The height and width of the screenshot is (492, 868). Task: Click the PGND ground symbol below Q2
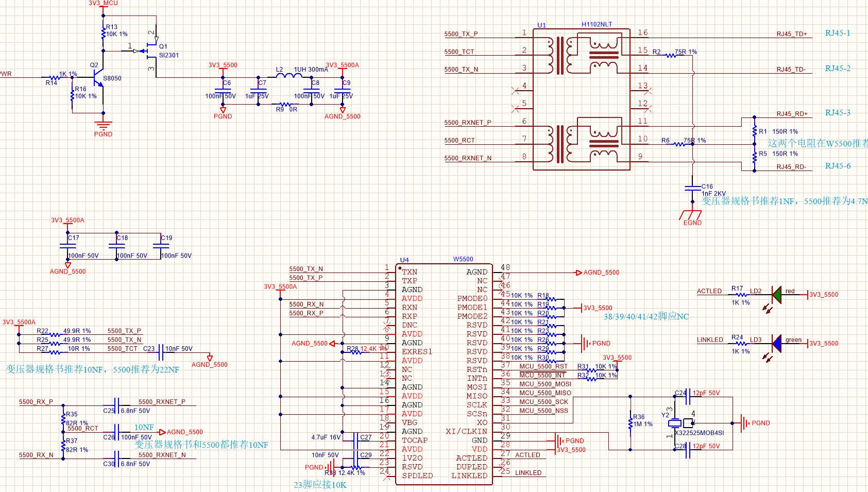click(103, 124)
